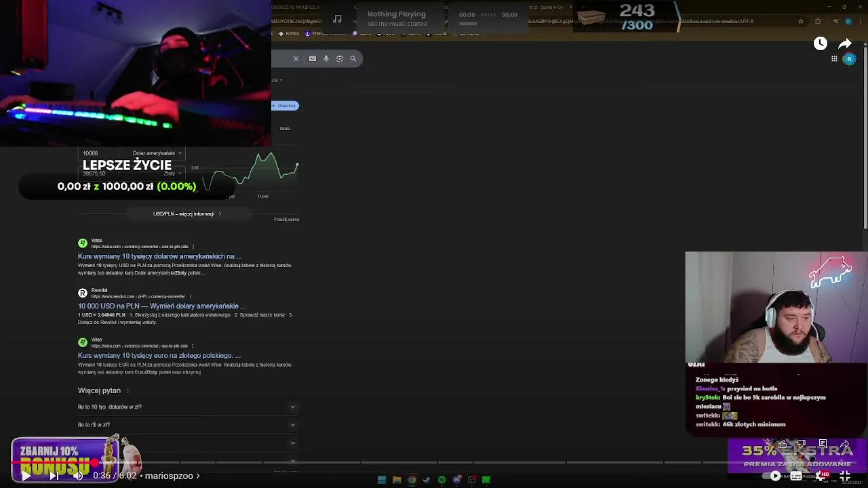This screenshot has width=868, height=488.
Task: Seek along the red video progress bar
Action: pyautogui.click(x=434, y=463)
